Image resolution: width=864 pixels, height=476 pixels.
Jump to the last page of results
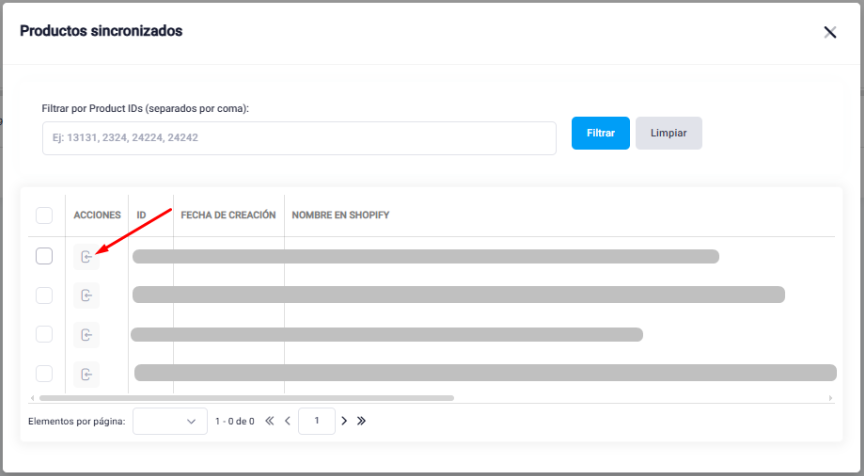(361, 421)
